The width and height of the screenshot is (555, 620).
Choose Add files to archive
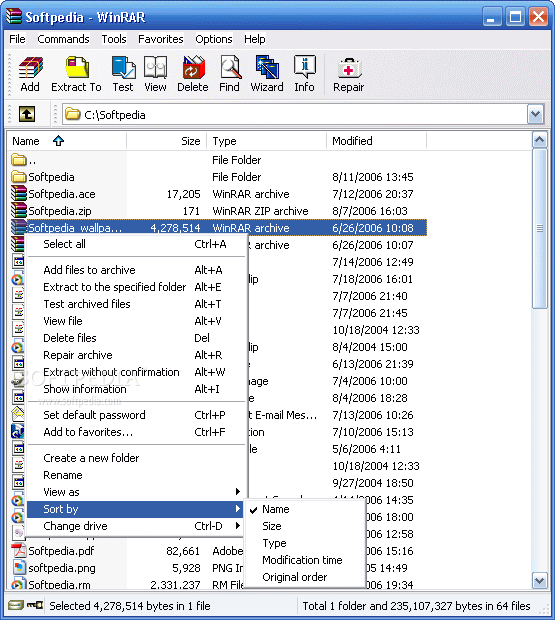tap(136, 270)
